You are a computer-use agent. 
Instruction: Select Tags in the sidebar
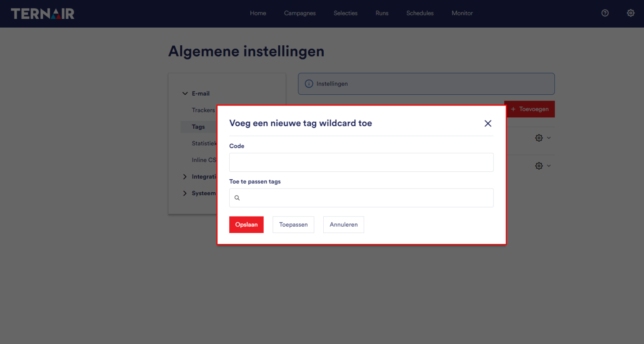(x=198, y=127)
